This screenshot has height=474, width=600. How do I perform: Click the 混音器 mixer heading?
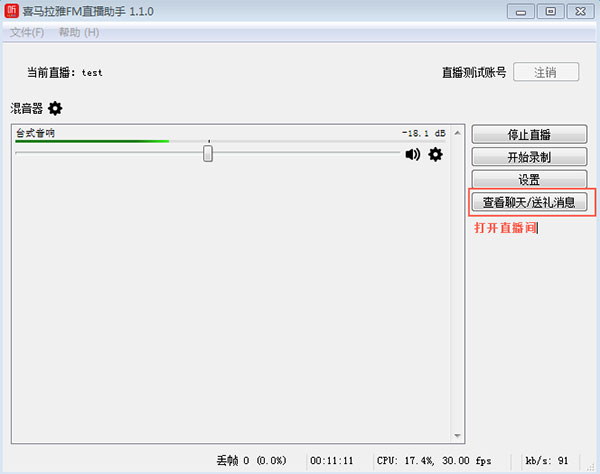26,109
